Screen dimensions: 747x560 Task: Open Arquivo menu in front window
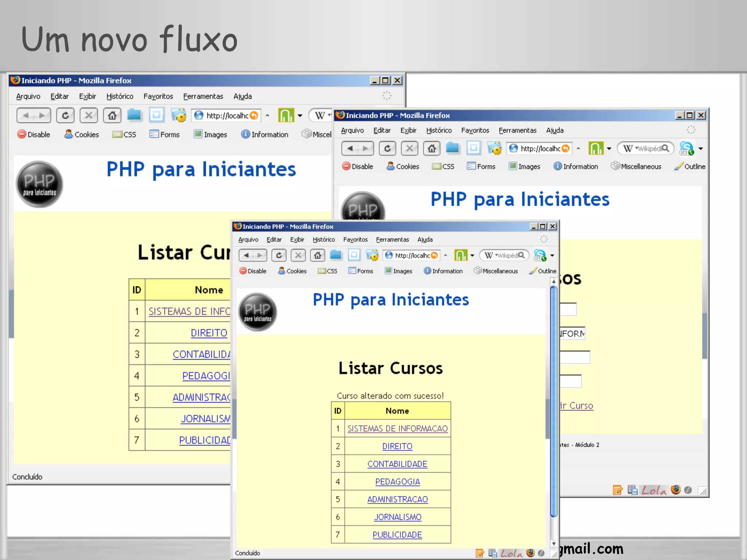click(248, 240)
